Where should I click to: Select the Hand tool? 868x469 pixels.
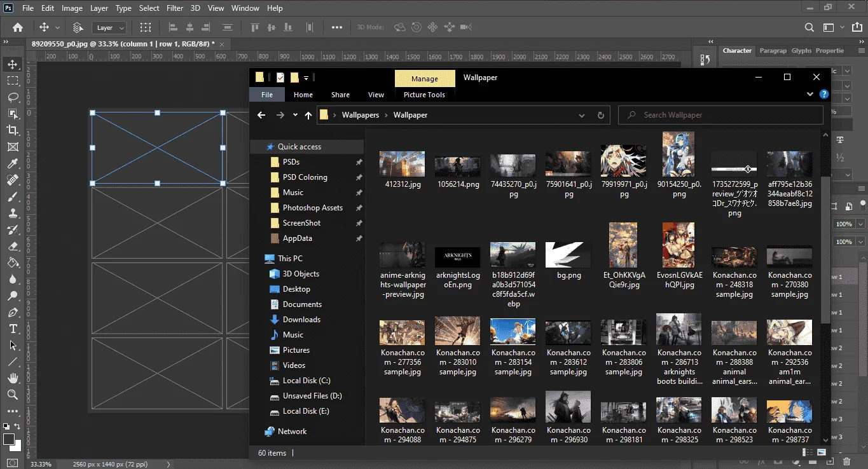(12, 379)
